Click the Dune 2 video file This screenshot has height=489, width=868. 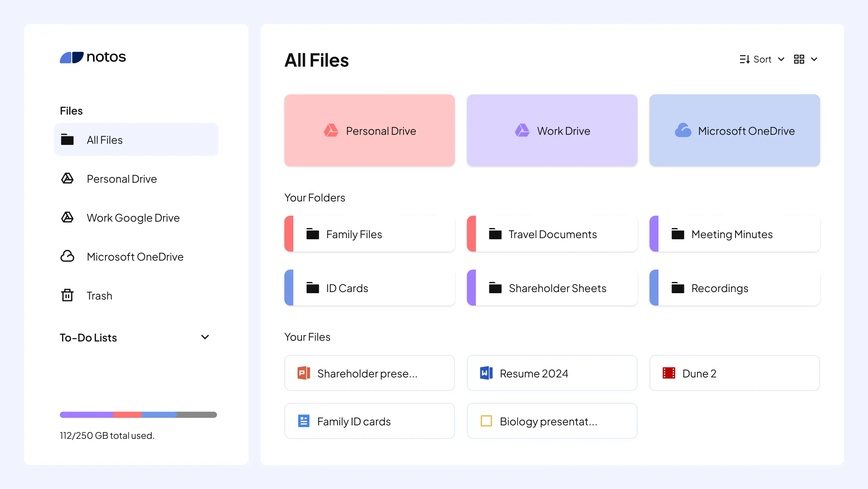[x=734, y=373]
